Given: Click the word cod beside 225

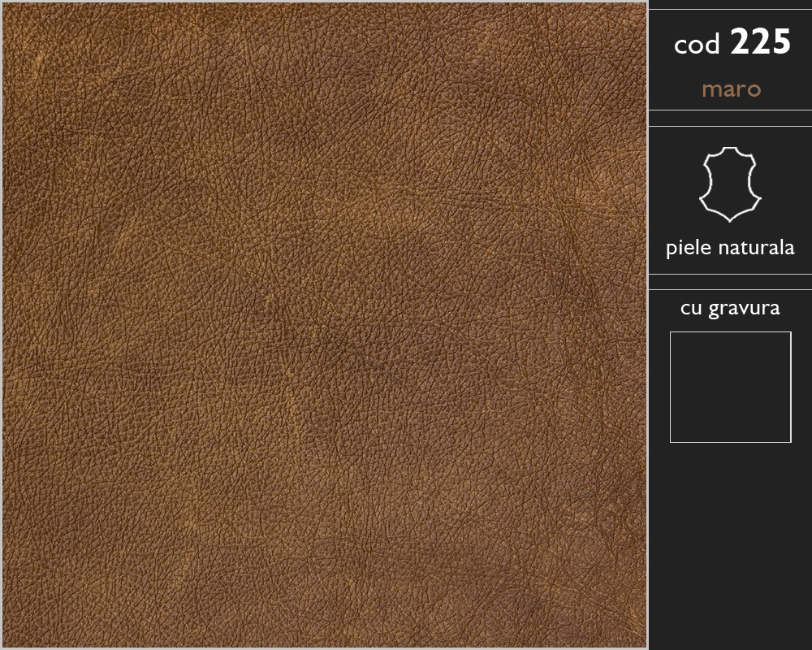Looking at the screenshot, I should click(x=697, y=45).
